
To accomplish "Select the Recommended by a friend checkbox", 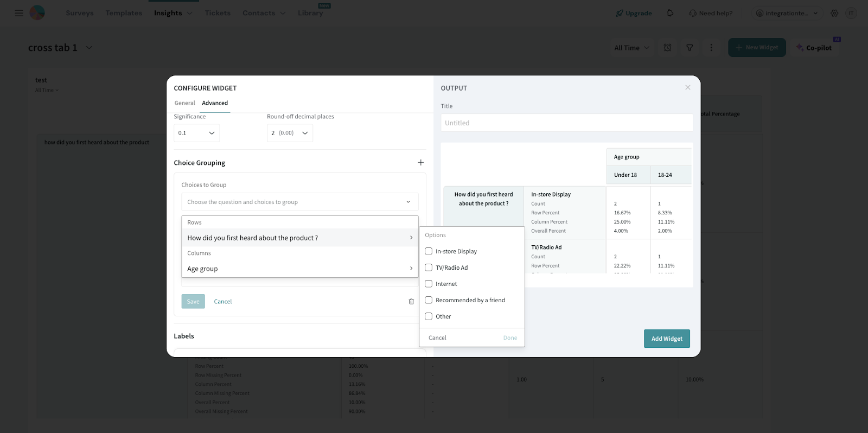I will 429,300.
